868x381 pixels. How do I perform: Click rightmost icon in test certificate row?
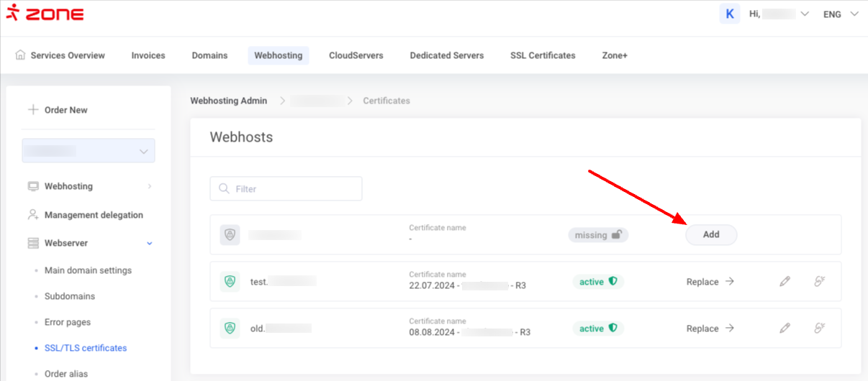[819, 282]
